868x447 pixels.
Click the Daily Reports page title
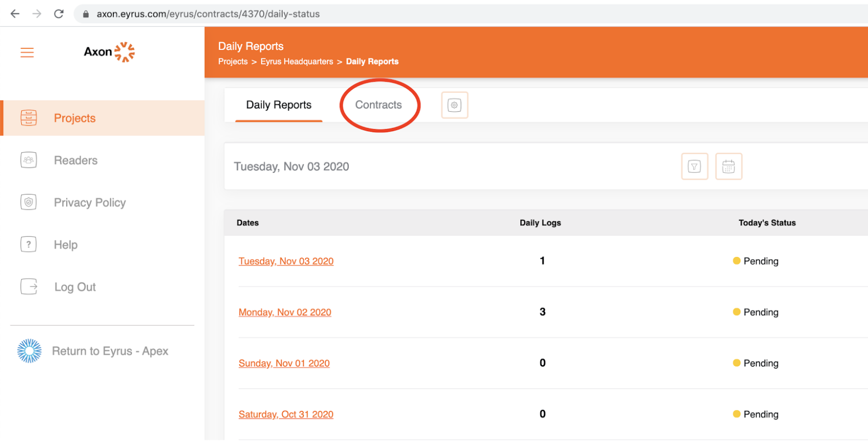coord(251,47)
